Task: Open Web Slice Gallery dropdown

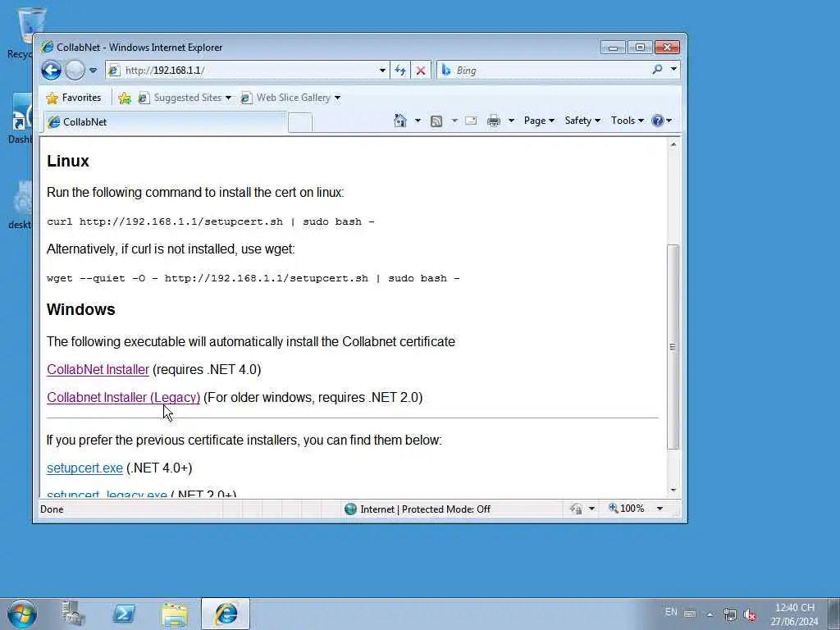Action: [291, 98]
